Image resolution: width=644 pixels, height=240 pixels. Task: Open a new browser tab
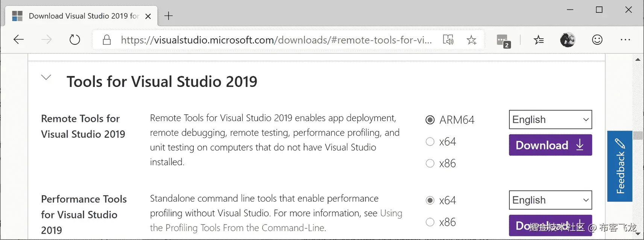[x=169, y=16]
